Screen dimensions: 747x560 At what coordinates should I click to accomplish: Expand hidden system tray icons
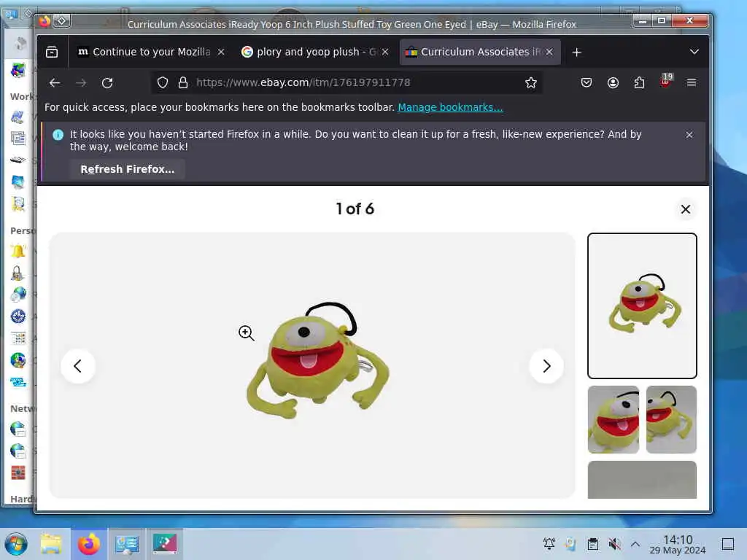pyautogui.click(x=635, y=544)
